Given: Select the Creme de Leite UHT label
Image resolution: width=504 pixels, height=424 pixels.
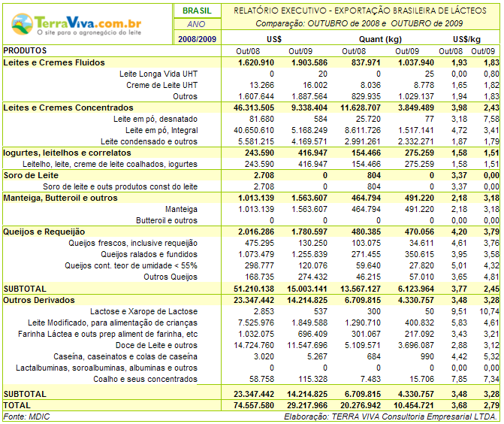Looking at the screenshot, I should (x=161, y=85).
